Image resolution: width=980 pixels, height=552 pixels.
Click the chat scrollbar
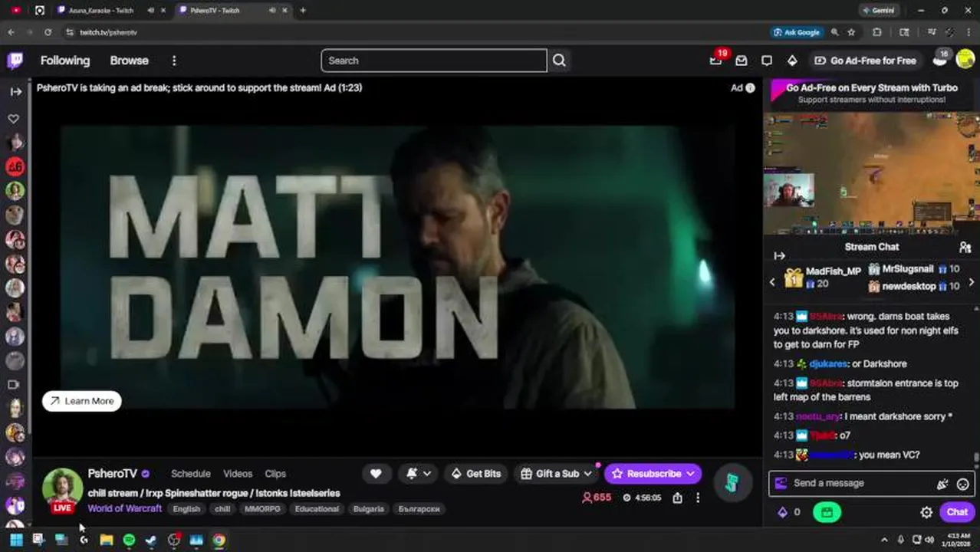coord(976,457)
